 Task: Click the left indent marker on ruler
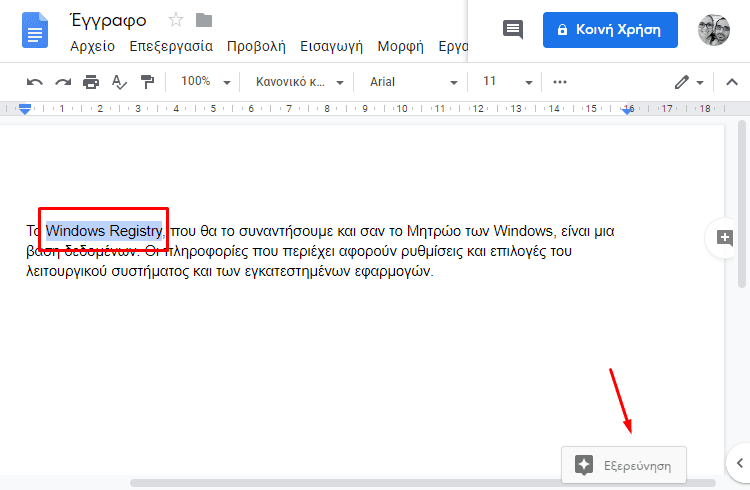click(25, 109)
